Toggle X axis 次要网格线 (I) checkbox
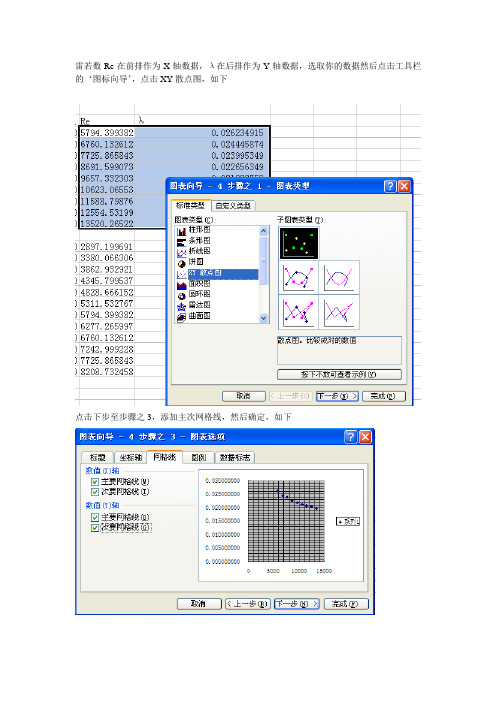 [94, 492]
